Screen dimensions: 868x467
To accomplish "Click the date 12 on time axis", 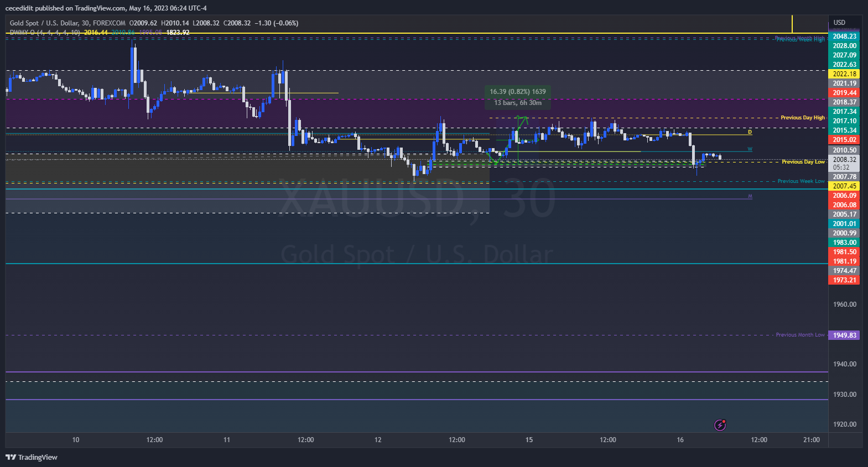I will click(x=378, y=440).
